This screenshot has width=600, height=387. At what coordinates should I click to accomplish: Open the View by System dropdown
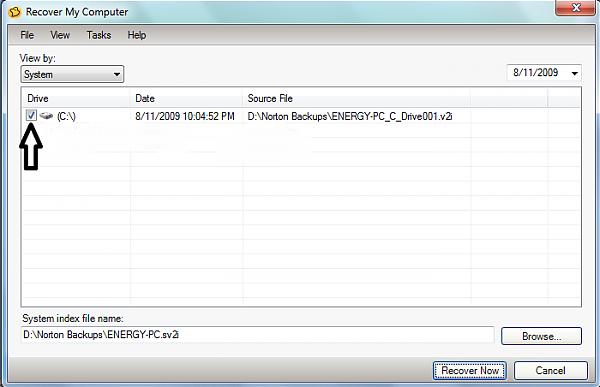pos(72,74)
